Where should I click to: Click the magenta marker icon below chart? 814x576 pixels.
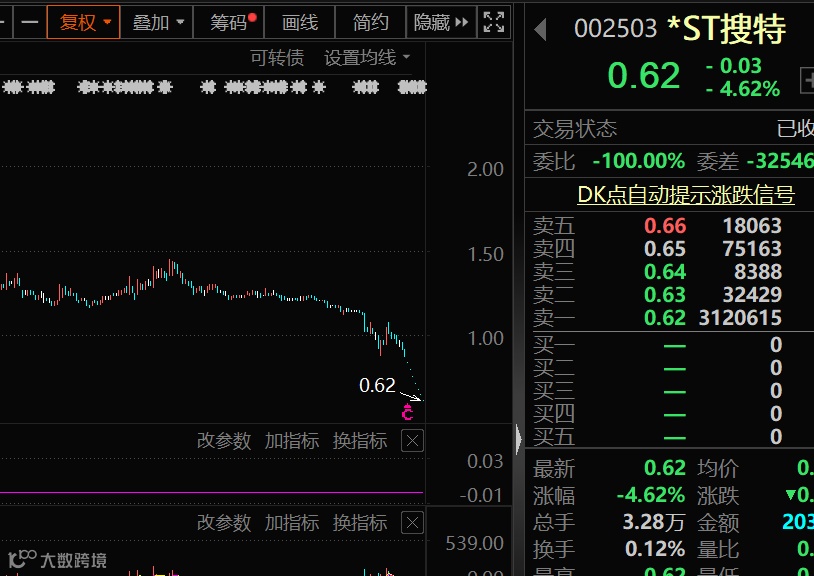point(408,413)
